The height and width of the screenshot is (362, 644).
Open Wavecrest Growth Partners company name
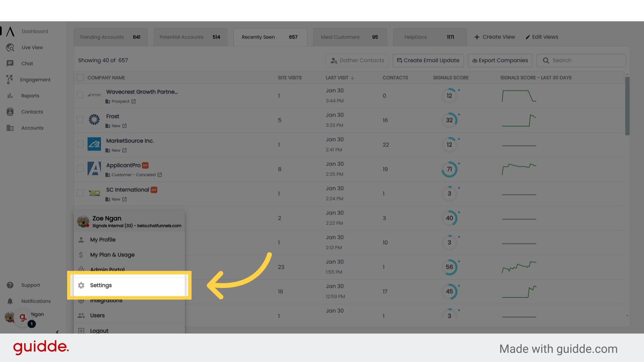coord(142,92)
